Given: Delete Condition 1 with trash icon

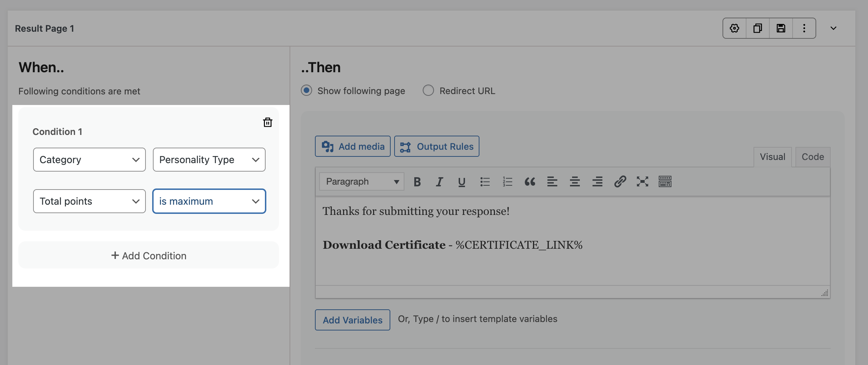Looking at the screenshot, I should (267, 122).
